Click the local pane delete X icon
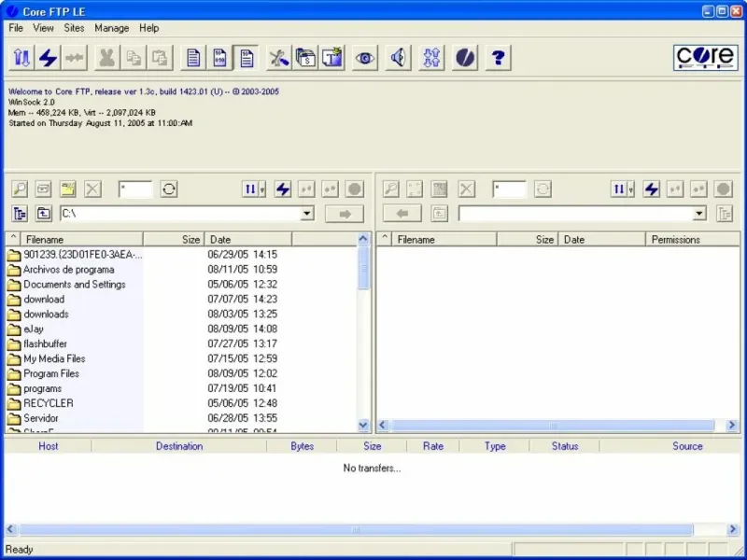This screenshot has height=560, width=747. pyautogui.click(x=92, y=189)
